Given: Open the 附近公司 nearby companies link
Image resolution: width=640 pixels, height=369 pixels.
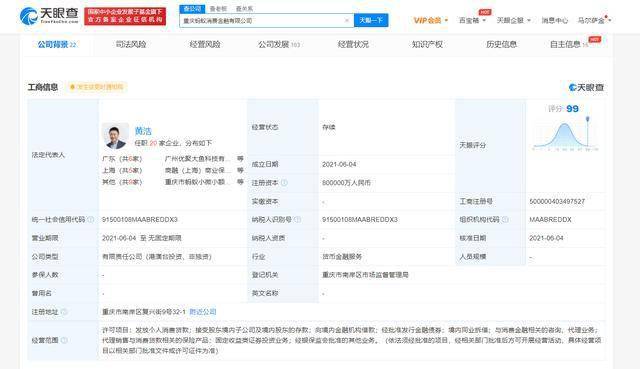Looking at the screenshot, I should coord(203,312).
